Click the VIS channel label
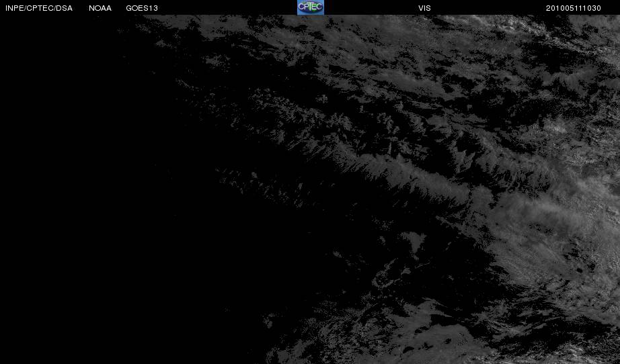Screen dimensions: 620x364 pyautogui.click(x=425, y=8)
